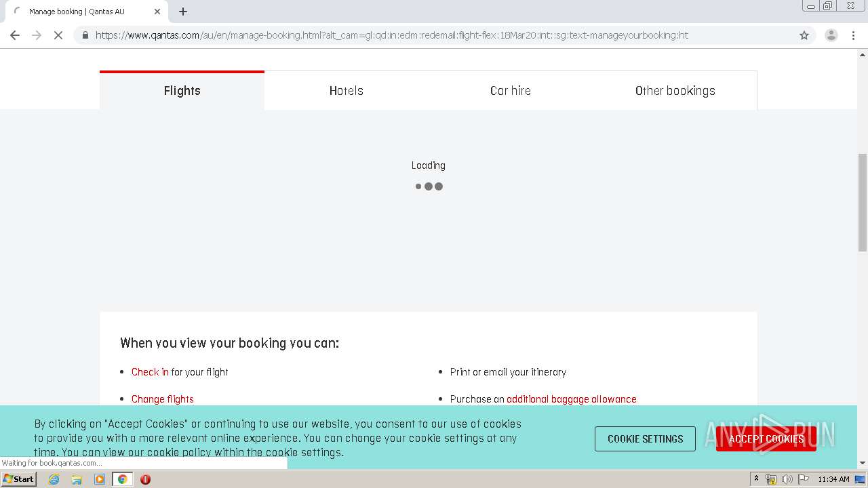Open the network tray icon

[x=771, y=479]
